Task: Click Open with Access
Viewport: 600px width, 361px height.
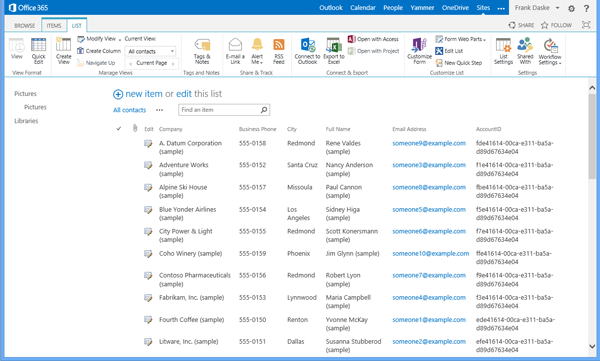Action: [x=373, y=39]
